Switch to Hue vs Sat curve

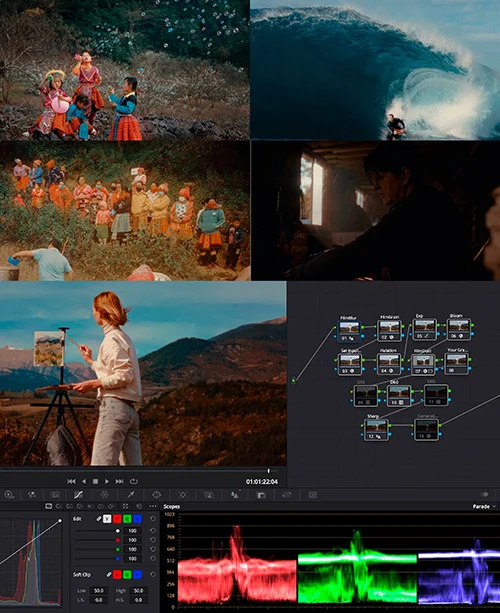[x=70, y=506]
